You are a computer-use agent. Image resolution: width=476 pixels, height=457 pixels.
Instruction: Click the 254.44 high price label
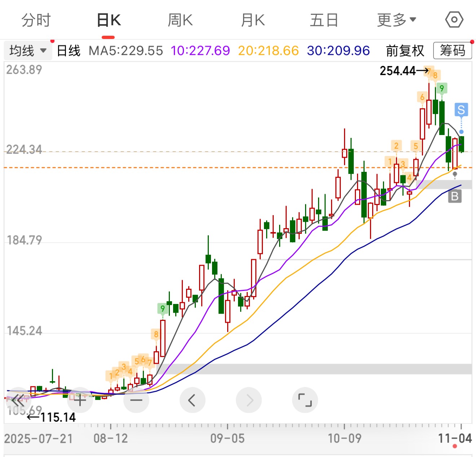pyautogui.click(x=398, y=71)
